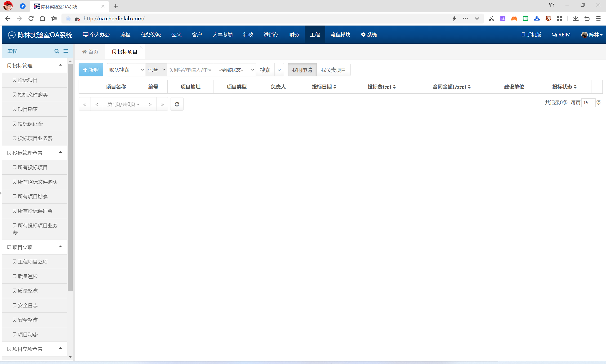The width and height of the screenshot is (606, 364).
Task: Open the address bar three-dots menu
Action: pyautogui.click(x=465, y=18)
